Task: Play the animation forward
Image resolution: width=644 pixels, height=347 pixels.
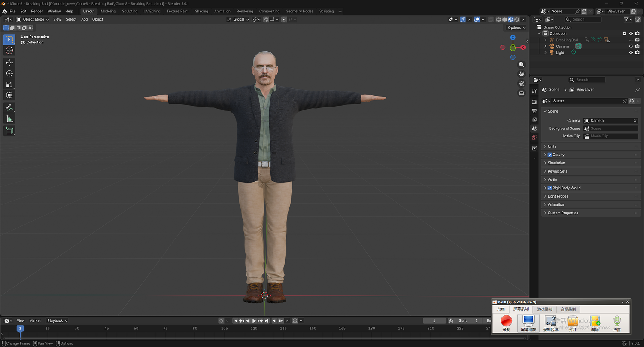Action: pyautogui.click(x=254, y=321)
